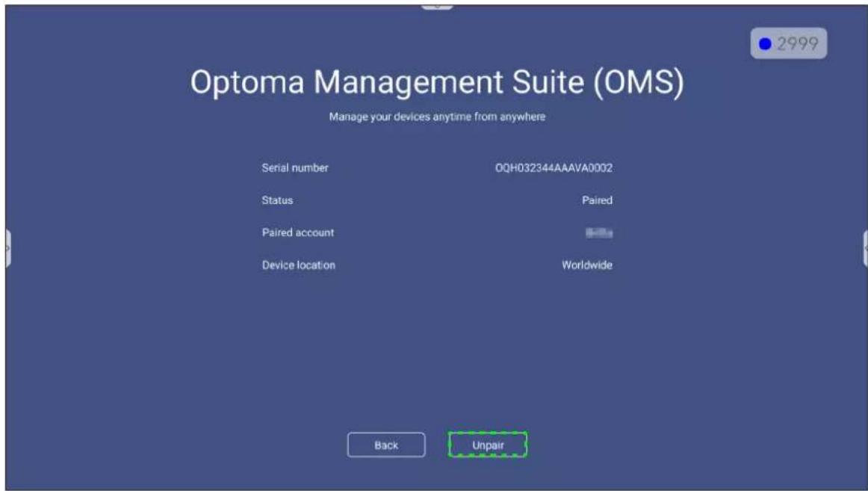The image size is (868, 491).
Task: Click the Status label
Action: coord(277,200)
